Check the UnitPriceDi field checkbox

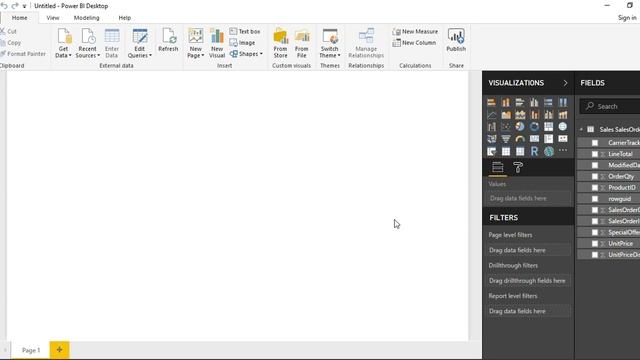point(595,255)
